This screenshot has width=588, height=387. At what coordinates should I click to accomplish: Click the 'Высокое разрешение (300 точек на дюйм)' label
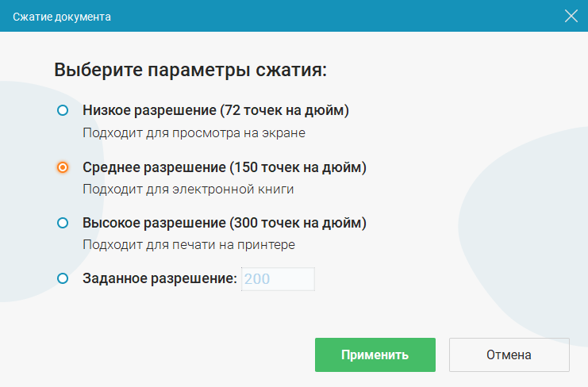(225, 223)
